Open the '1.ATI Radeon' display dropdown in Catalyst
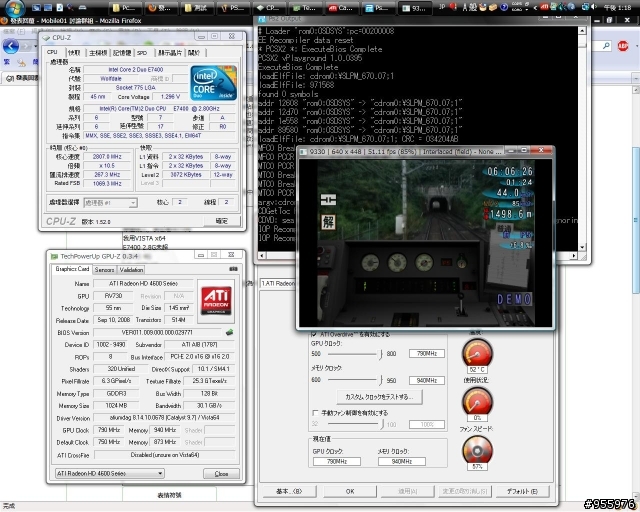This screenshot has width=640, height=512. pos(277,283)
